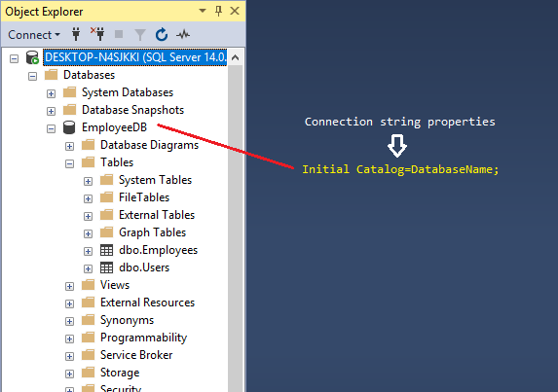Expand the Synonyms node

pos(70,321)
